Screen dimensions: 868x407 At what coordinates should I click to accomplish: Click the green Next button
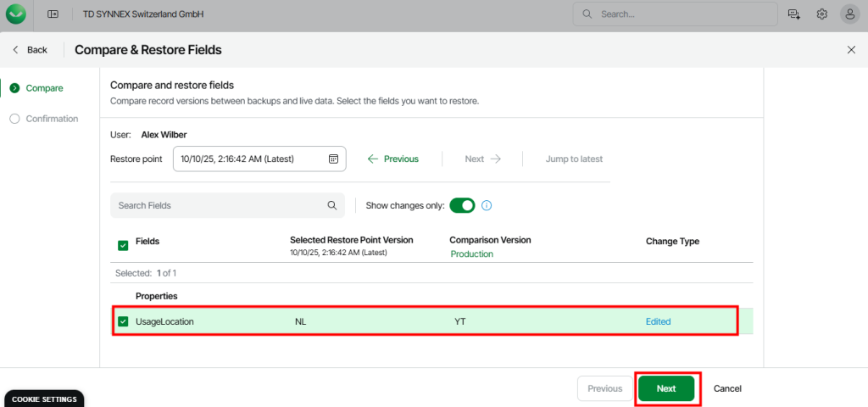[666, 388]
